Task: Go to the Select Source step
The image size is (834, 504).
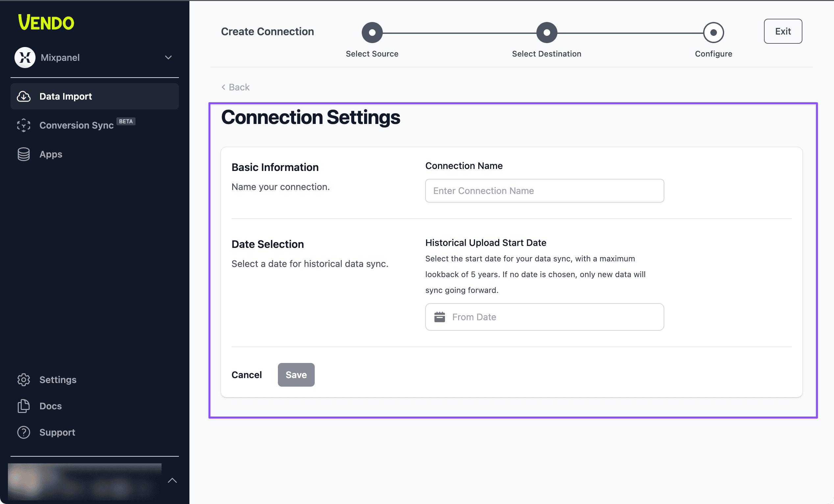Action: (372, 33)
